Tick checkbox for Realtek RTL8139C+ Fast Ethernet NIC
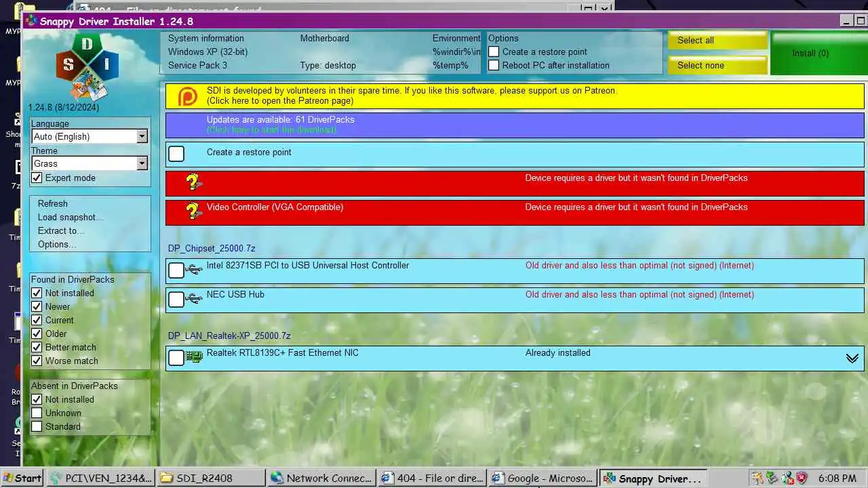868x488 pixels. pyautogui.click(x=176, y=358)
